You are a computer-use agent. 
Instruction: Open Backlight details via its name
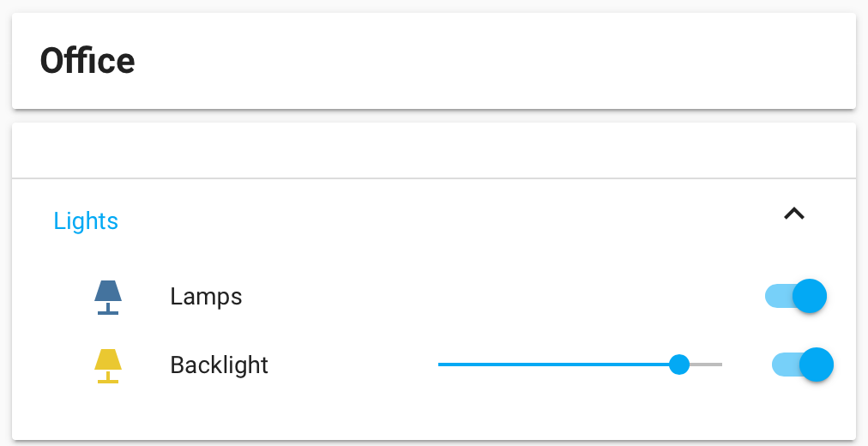tap(219, 365)
